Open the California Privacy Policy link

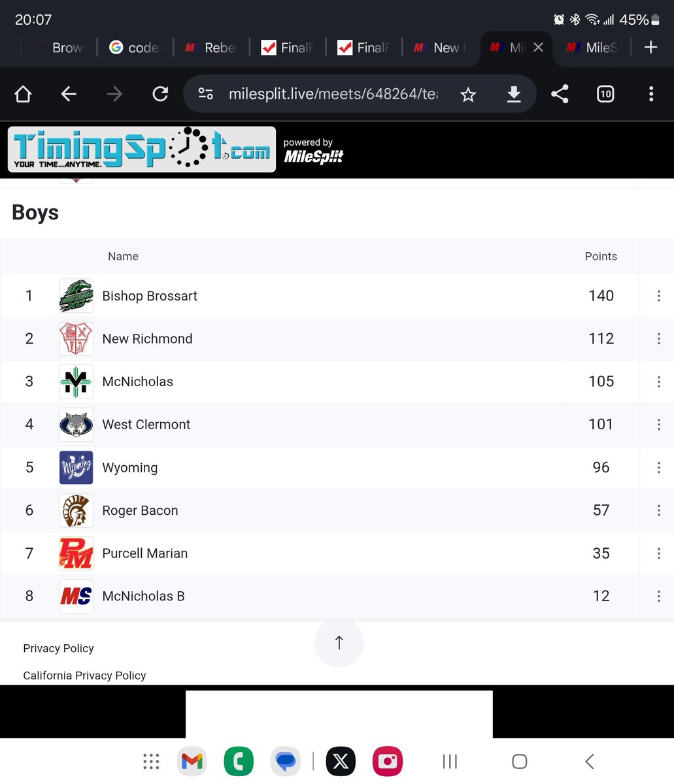(x=84, y=676)
